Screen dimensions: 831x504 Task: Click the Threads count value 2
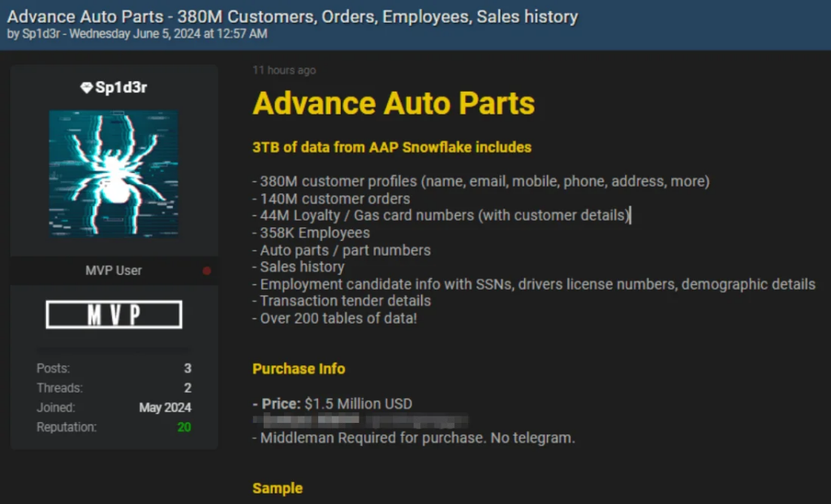187,388
